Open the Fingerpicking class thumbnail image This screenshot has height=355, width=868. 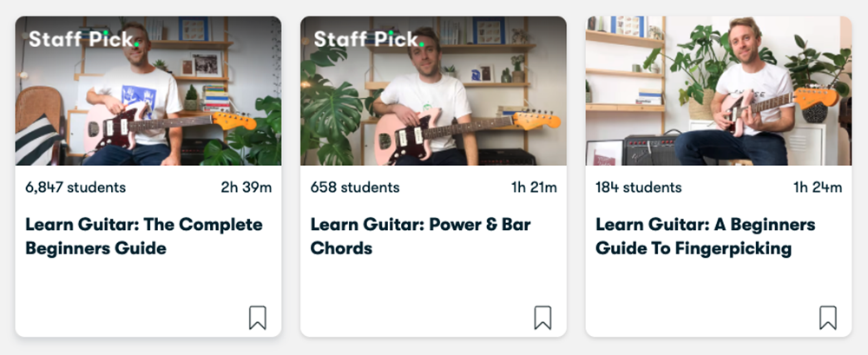click(x=719, y=90)
